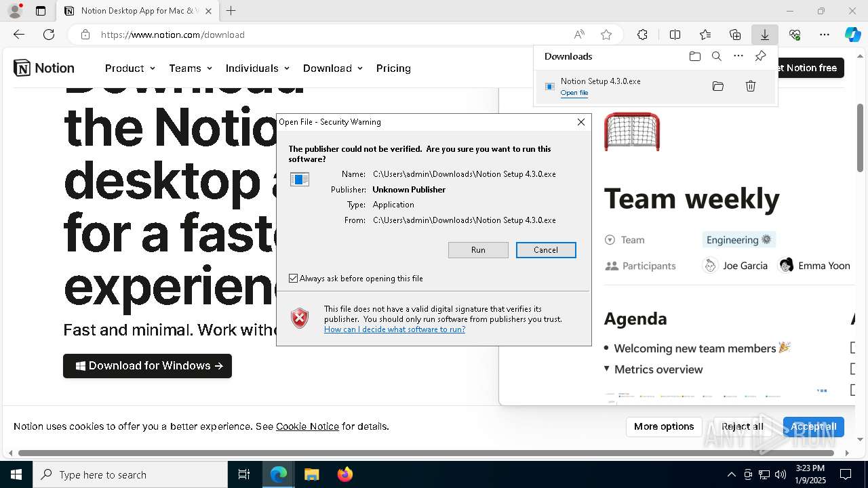This screenshot has width=868, height=488.
Task: Open the Read aloud icon in address bar
Action: [579, 35]
